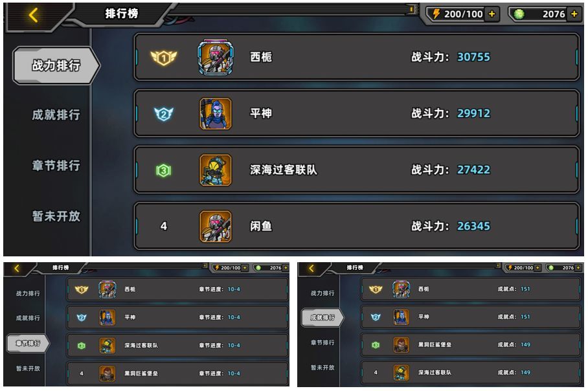Open 黑洞巨鲨堡垒 row with 成就点 149
The image size is (588, 391).
click(x=470, y=344)
